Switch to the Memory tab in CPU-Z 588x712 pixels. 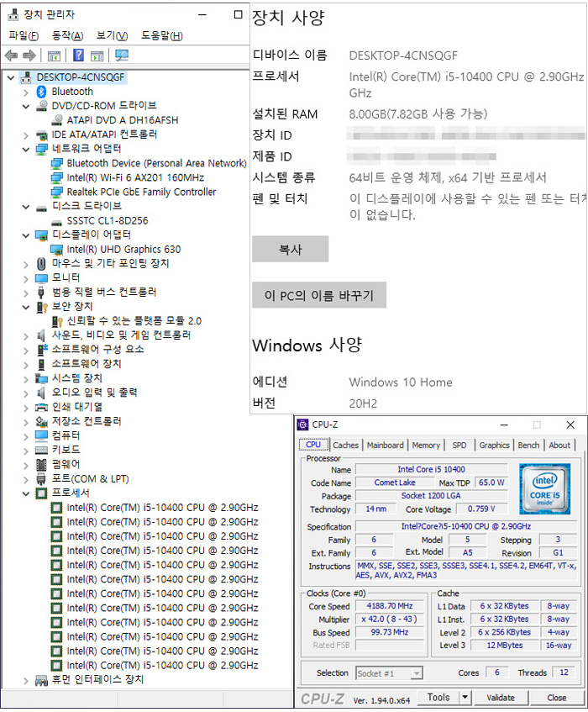pyautogui.click(x=426, y=445)
